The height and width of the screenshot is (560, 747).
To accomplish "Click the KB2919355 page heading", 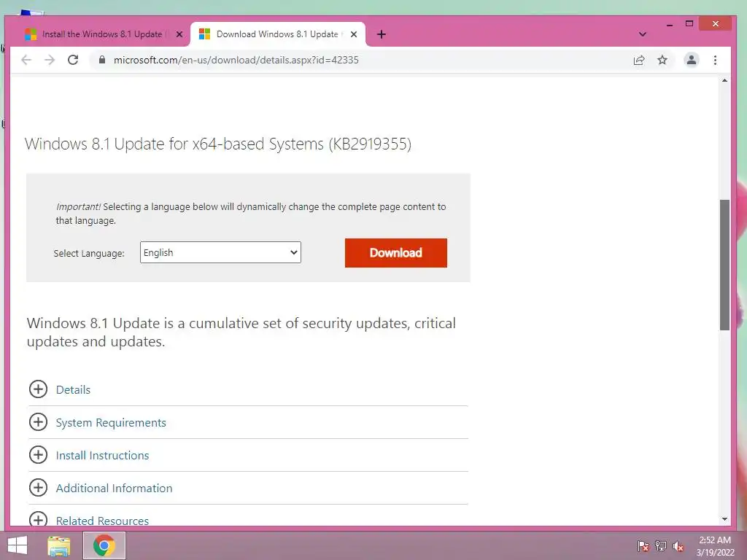I will (x=218, y=144).
